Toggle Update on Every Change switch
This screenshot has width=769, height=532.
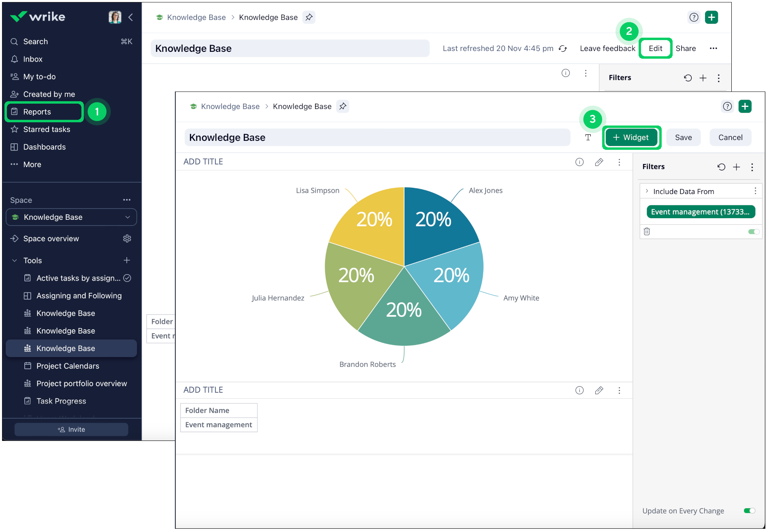click(749, 511)
